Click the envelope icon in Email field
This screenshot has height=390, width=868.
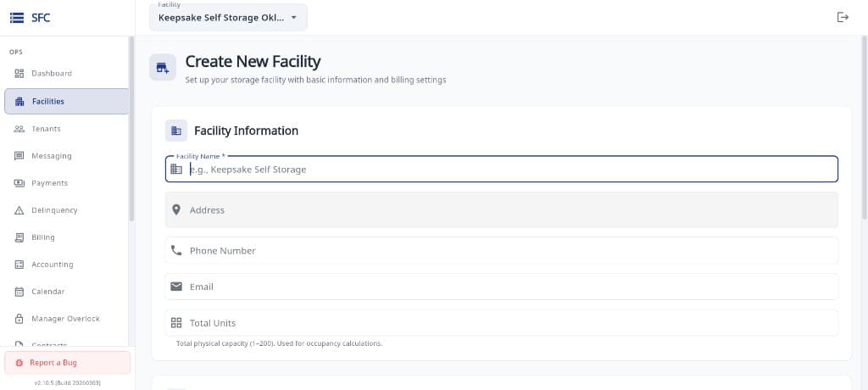coord(176,287)
